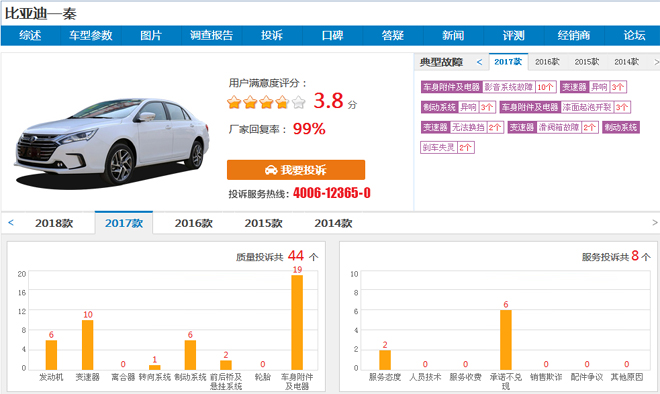The width and height of the screenshot is (660, 394).
Task: Click the fifth empty rating star
Action: pyautogui.click(x=298, y=102)
